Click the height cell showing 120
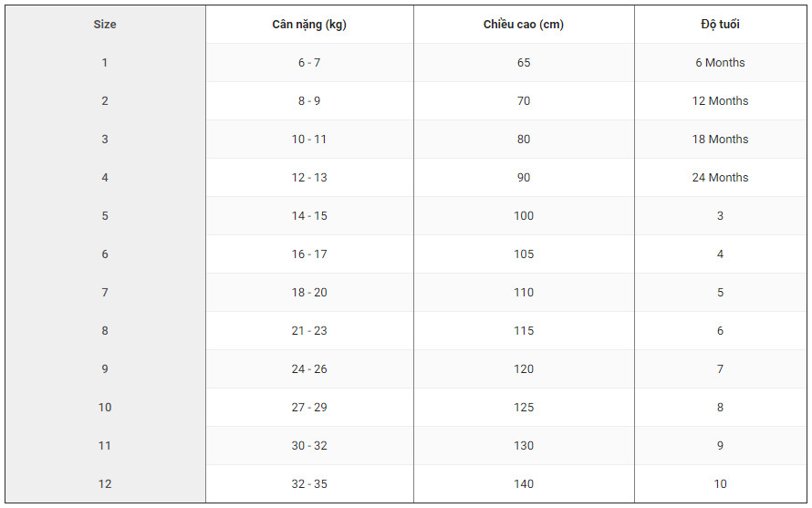812x508 pixels. 524,369
